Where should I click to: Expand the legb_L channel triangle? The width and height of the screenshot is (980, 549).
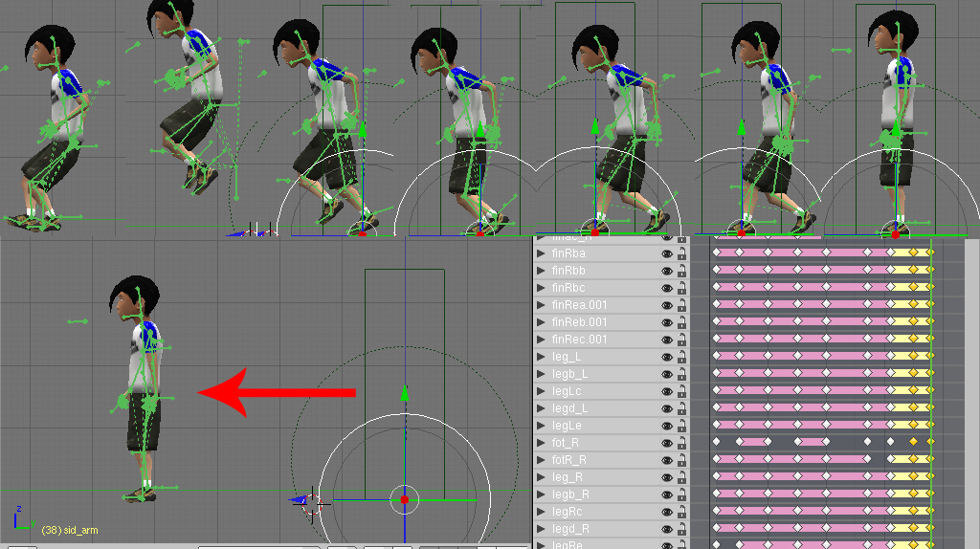541,374
